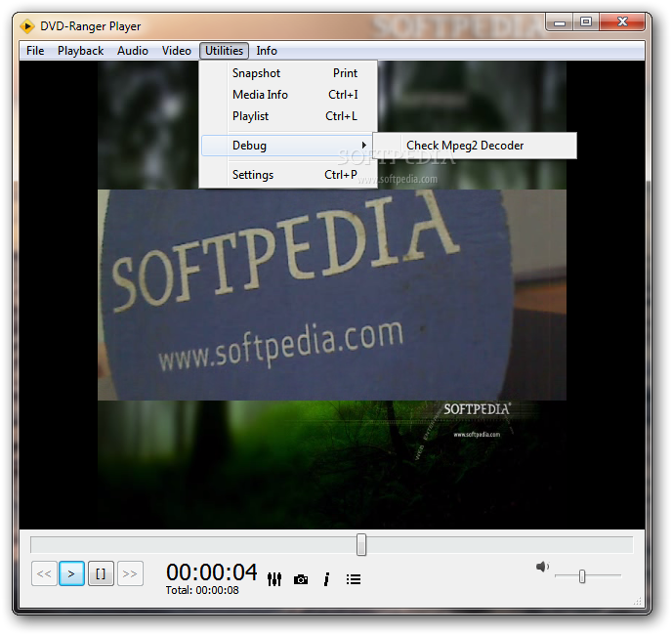
Task: Click the elapsed time 00:00:04 display
Action: coord(212,571)
